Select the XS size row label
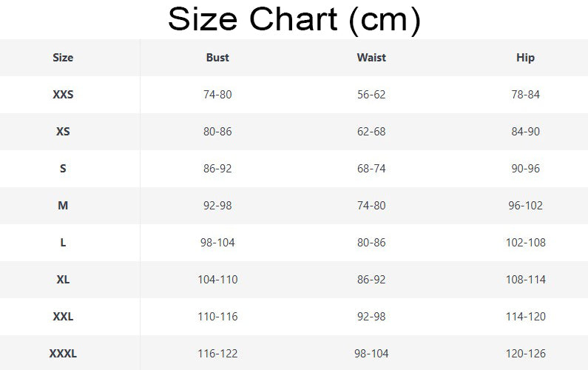Viewport: 588px width, 370px height. (x=63, y=132)
